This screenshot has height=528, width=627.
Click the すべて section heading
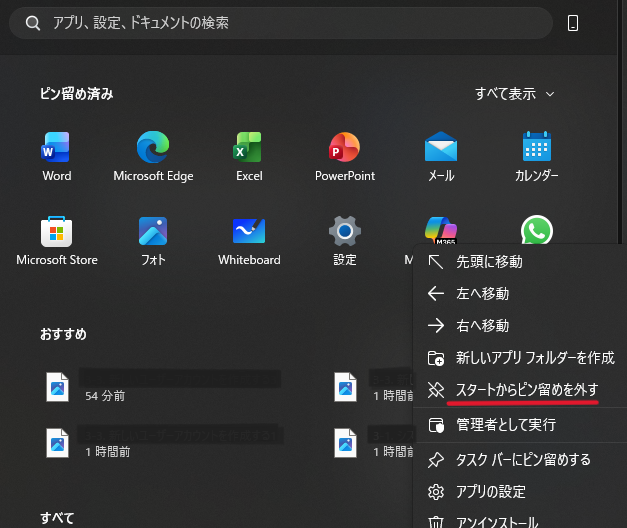pyautogui.click(x=57, y=518)
